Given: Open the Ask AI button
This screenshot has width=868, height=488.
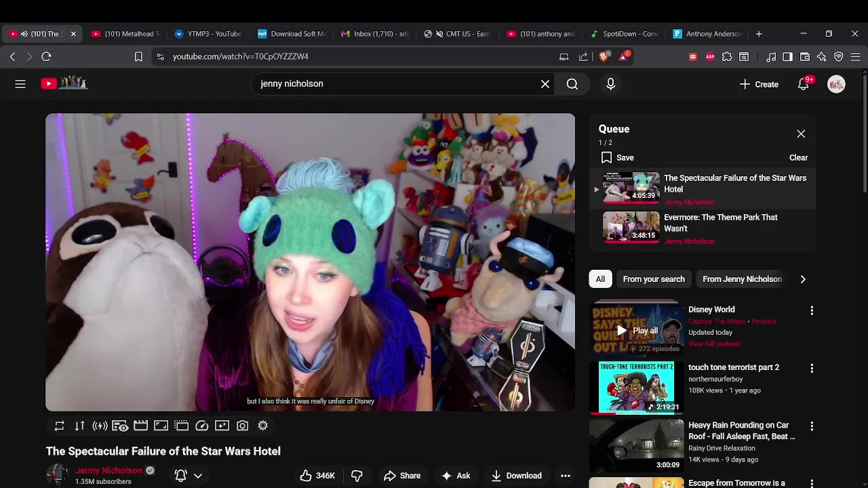Looking at the screenshot, I should click(x=456, y=476).
